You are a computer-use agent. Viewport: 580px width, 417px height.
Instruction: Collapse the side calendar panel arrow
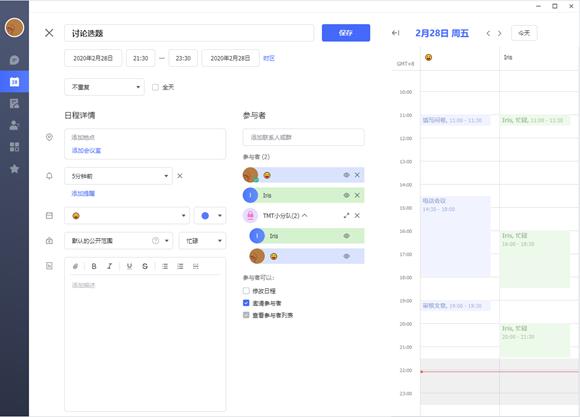coord(396,33)
